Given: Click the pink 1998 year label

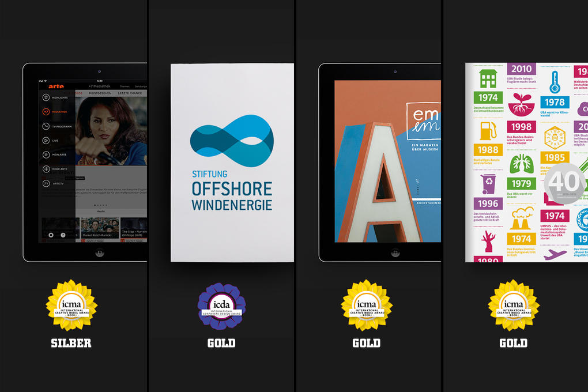Looking at the screenshot, I should (x=522, y=127).
